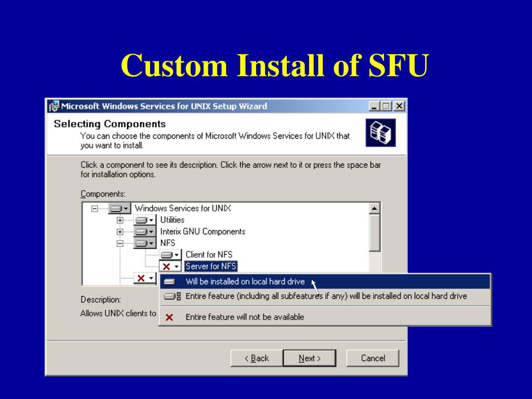Choose 'Entire feature will be installed on local hard drive'
Screen dimensions: 532x399
coord(325,296)
